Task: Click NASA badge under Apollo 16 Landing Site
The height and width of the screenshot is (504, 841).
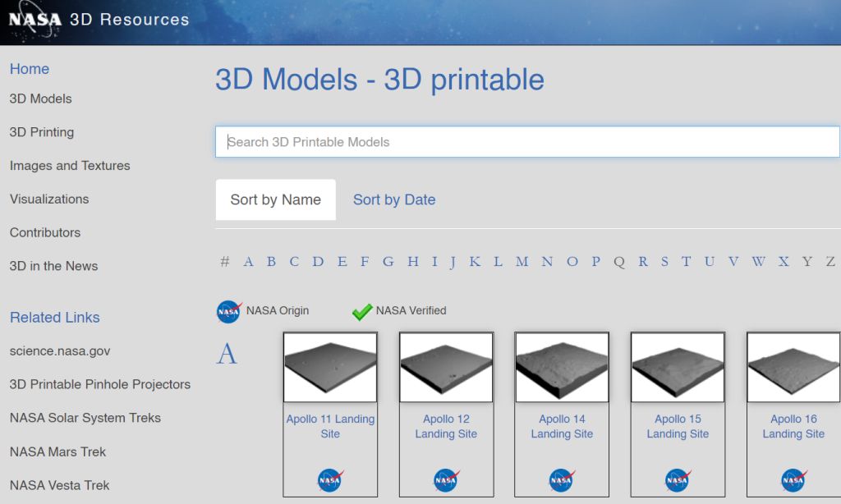Action: click(793, 479)
